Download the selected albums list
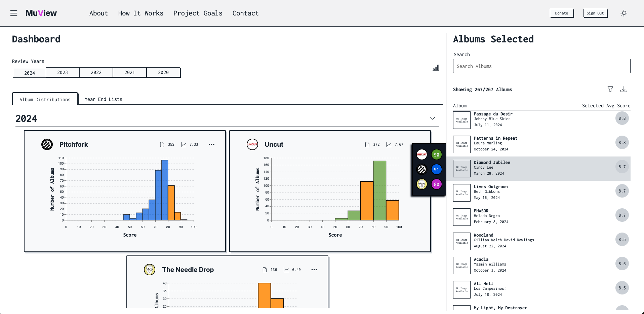 (x=623, y=89)
